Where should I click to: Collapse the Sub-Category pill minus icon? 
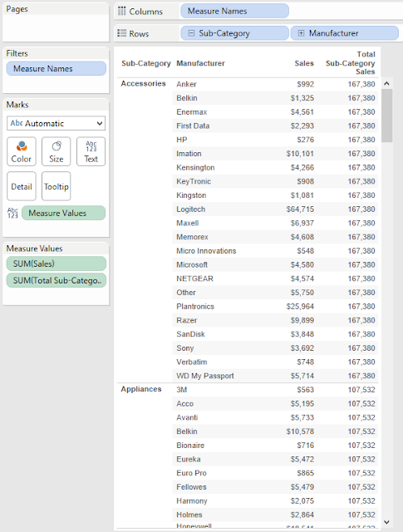[x=191, y=33]
